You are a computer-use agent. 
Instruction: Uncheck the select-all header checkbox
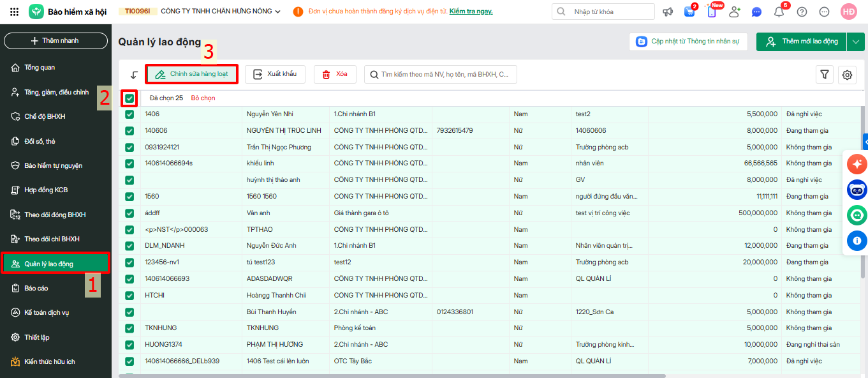point(130,98)
